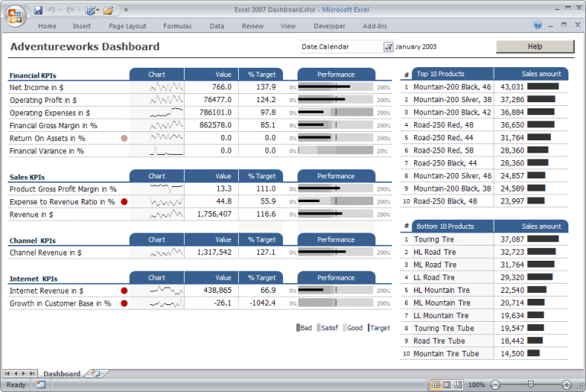Click the Zoom Out minus button
The height and width of the screenshot is (392, 586).
pyautogui.click(x=495, y=384)
